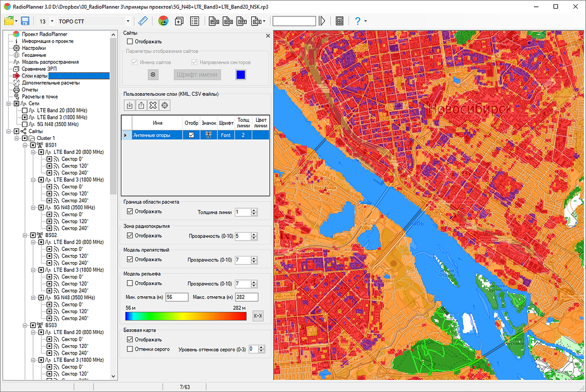Toggle radio coverage zone display
Viewport: 586px width, 392px height.
tap(130, 235)
